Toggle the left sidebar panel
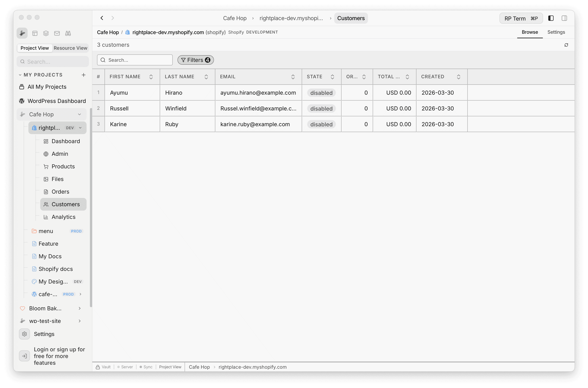The height and width of the screenshot is (388, 588). tap(551, 18)
